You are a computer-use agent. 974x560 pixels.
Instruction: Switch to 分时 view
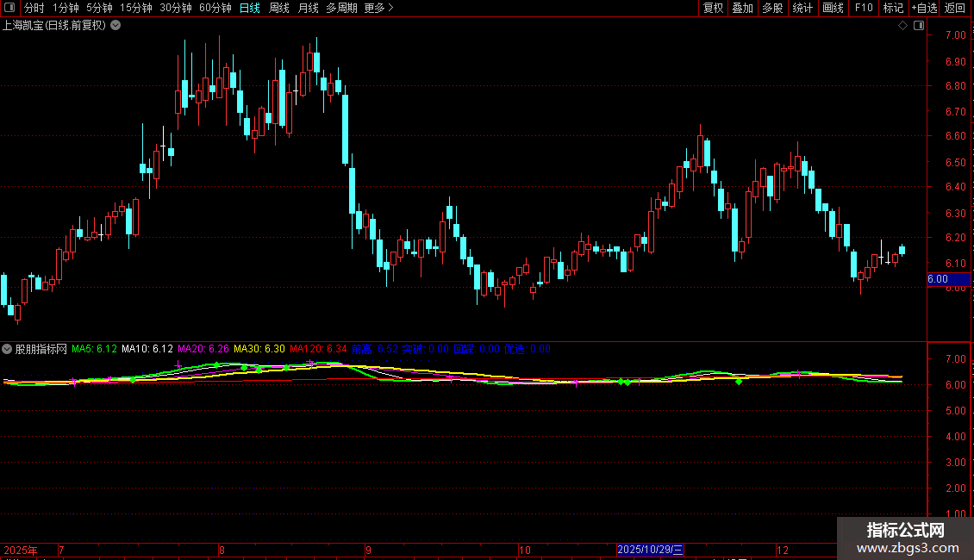pyautogui.click(x=34, y=8)
